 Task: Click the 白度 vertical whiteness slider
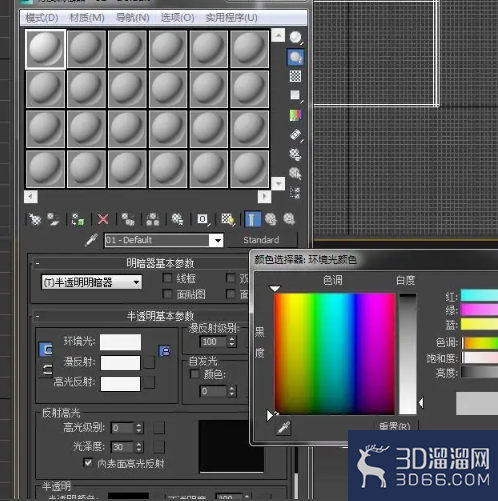[x=408, y=354]
